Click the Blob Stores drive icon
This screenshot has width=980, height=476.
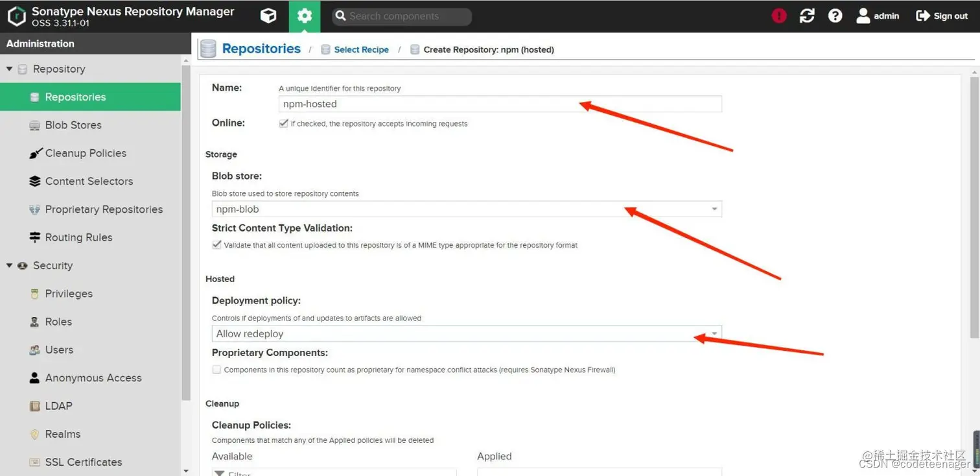pos(35,125)
